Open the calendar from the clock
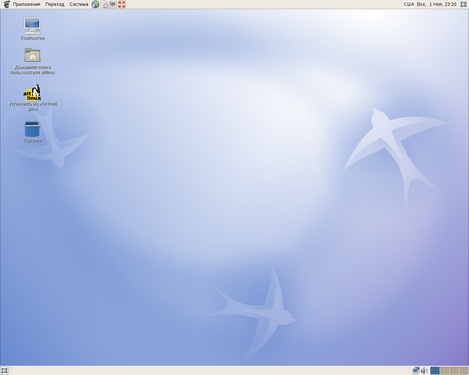This screenshot has width=469, height=375. [x=437, y=4]
